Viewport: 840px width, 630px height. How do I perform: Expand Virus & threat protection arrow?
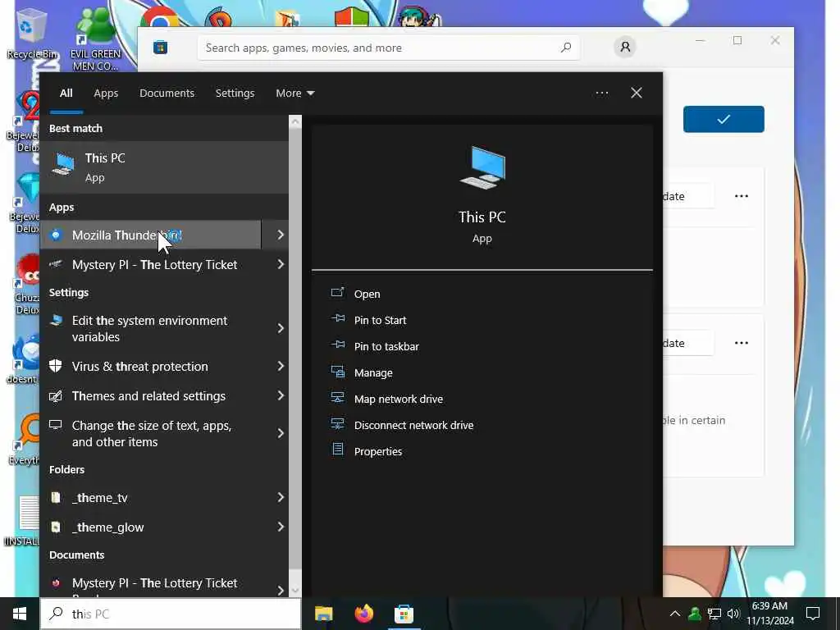tap(281, 366)
